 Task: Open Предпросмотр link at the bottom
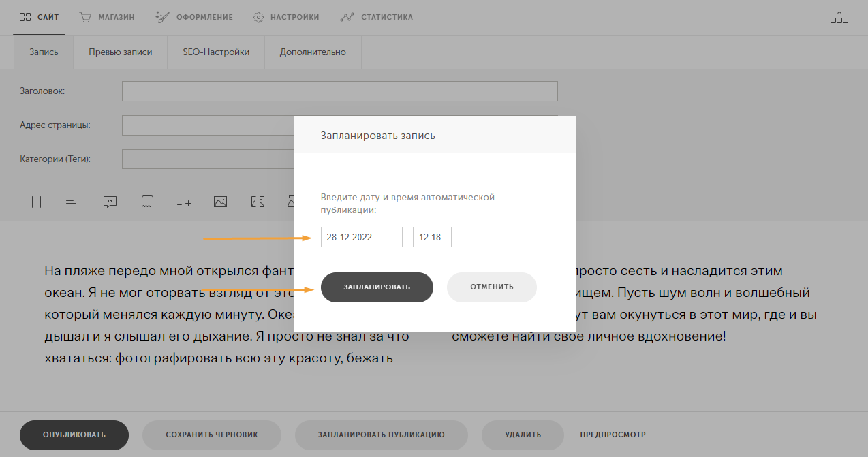(x=613, y=435)
